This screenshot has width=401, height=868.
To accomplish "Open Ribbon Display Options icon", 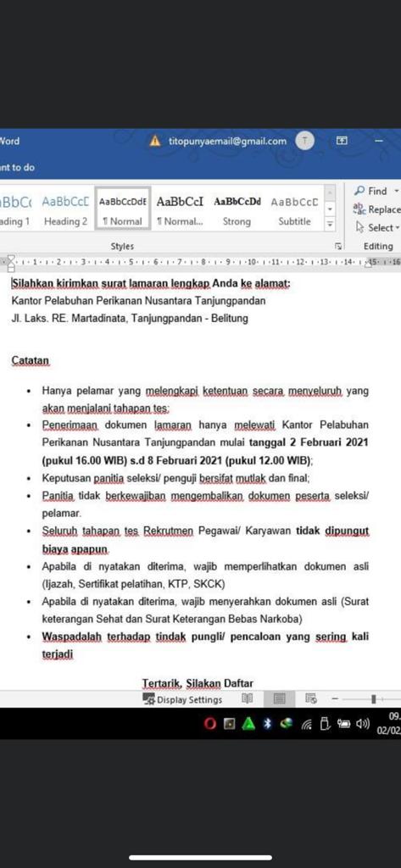I will coord(342,142).
